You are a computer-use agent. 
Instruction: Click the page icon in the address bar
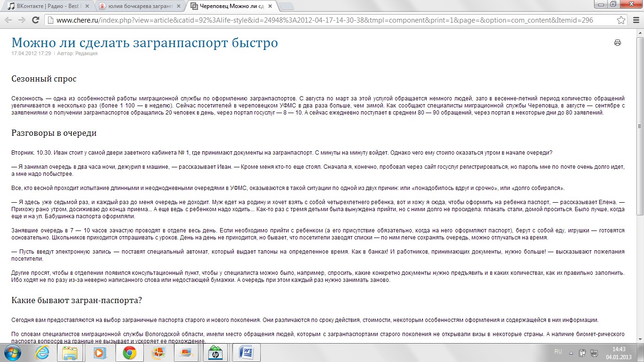pyautogui.click(x=50, y=20)
